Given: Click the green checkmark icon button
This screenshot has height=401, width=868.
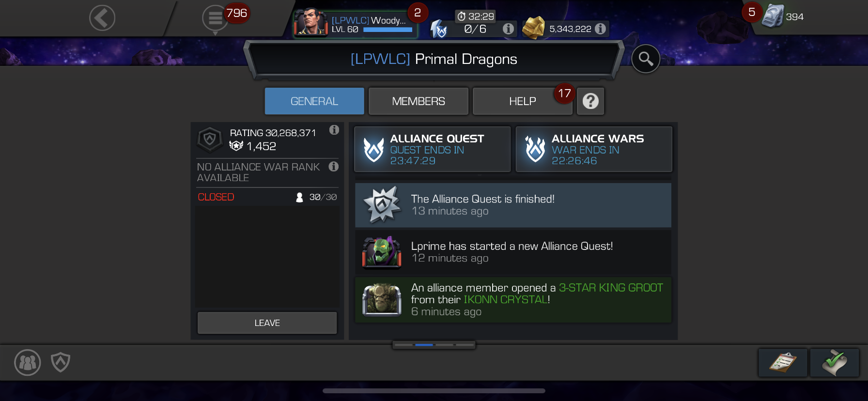Looking at the screenshot, I should click(x=835, y=362).
